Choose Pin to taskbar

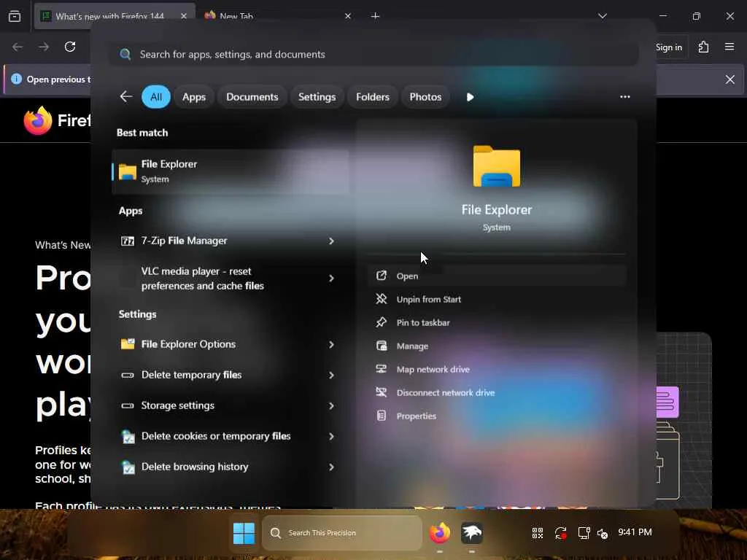[x=496, y=322]
